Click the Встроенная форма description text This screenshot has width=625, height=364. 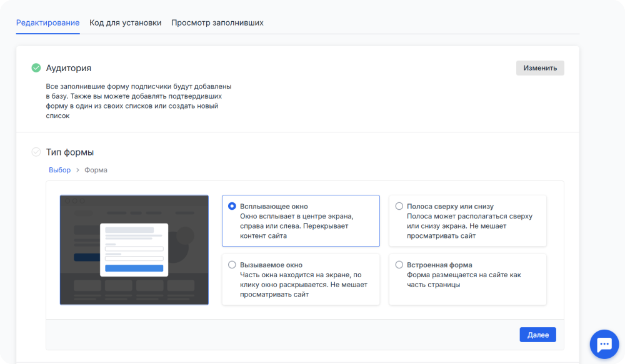coord(463,280)
